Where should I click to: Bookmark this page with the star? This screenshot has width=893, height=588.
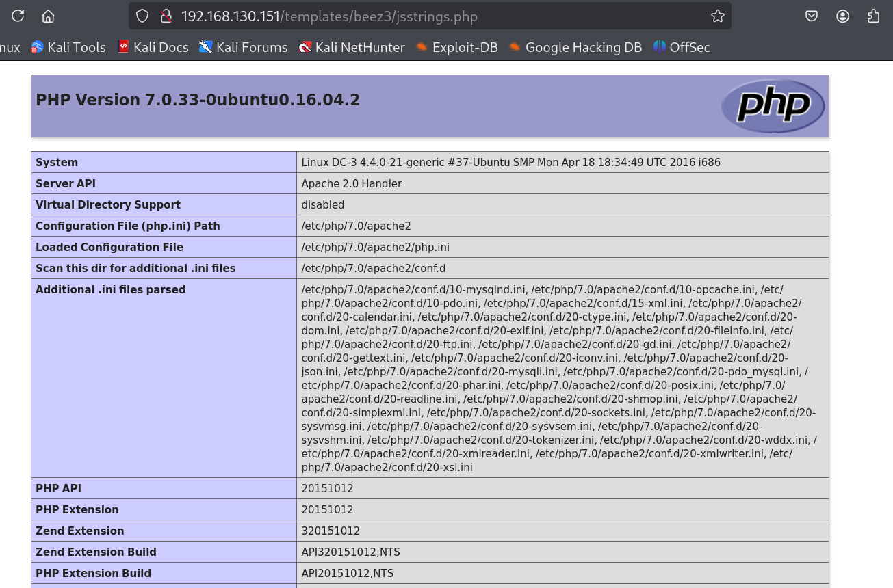coord(717,16)
